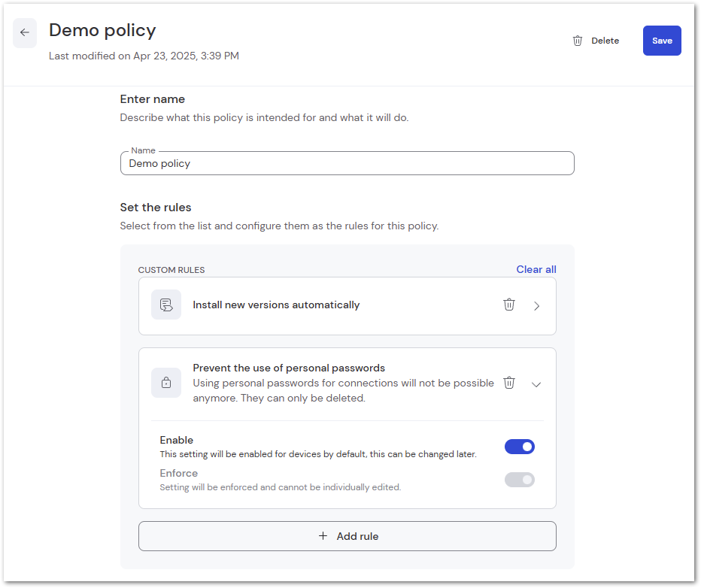The image size is (701, 588).
Task: Expand the Install new versions automatically rule
Action: (x=536, y=306)
